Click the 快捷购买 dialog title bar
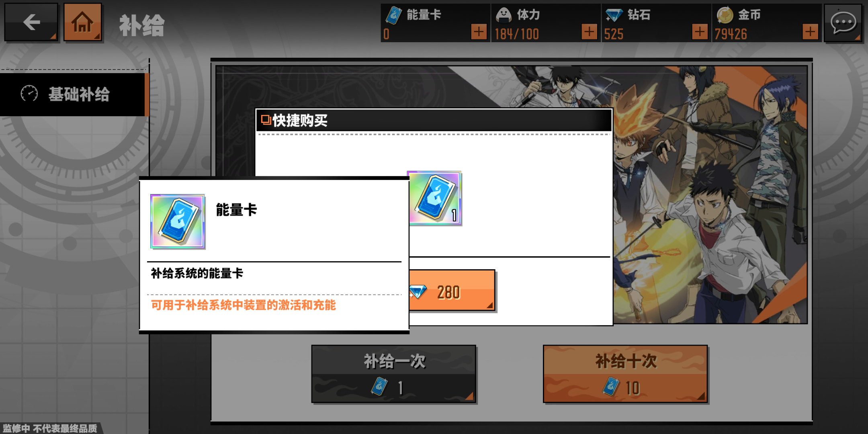Screen dimensions: 868x434 tap(434, 120)
